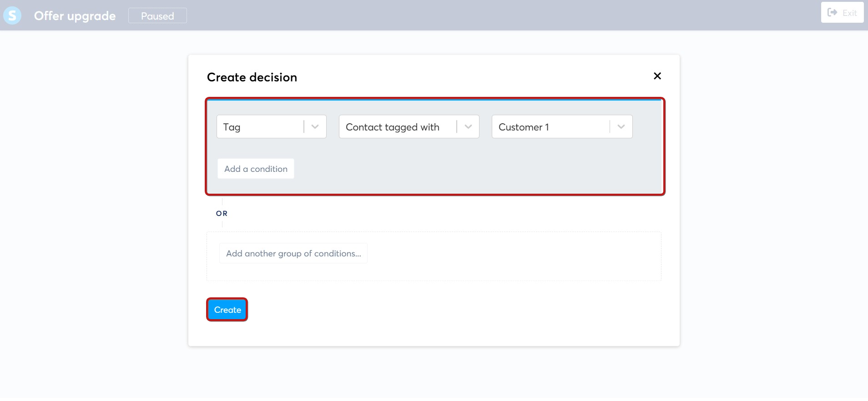Expand the Tag dropdown chevron
Image resolution: width=868 pixels, height=401 pixels.
coord(315,127)
